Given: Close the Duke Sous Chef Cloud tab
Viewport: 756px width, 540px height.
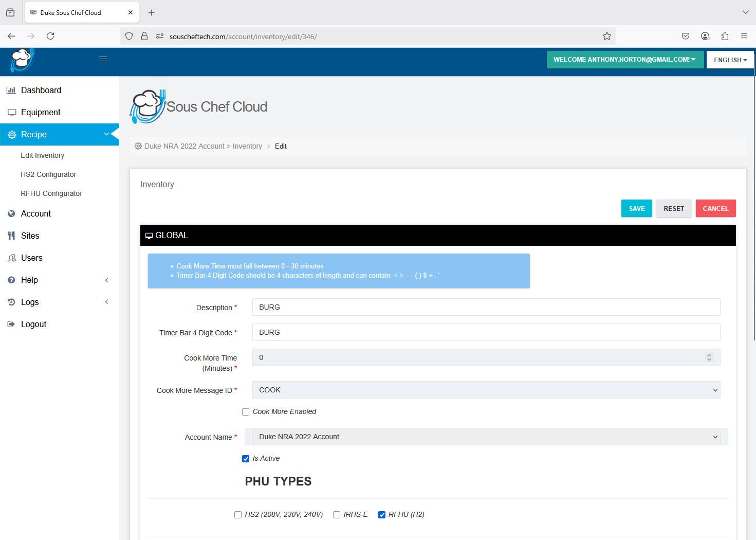Looking at the screenshot, I should click(131, 12).
